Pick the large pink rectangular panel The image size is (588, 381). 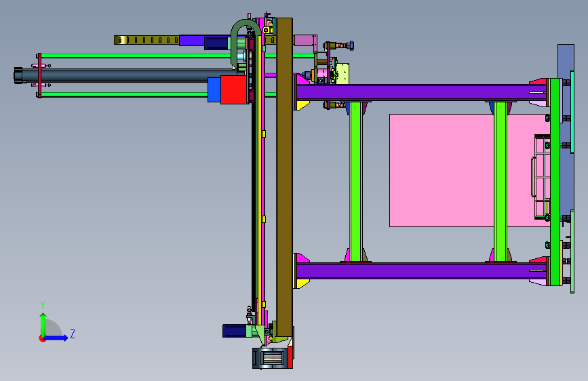click(x=442, y=170)
